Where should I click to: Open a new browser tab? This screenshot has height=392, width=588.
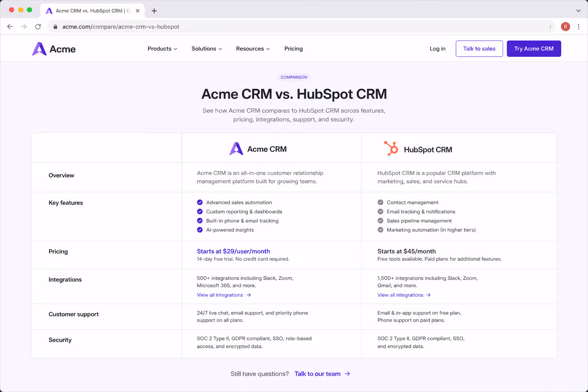point(154,11)
